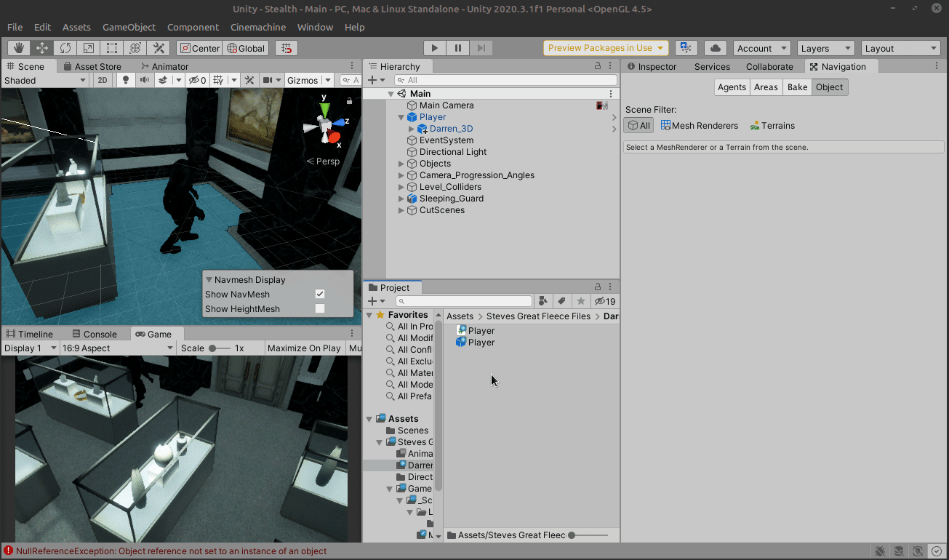Select the Transform tool
Screen dimensions: 949x560
[x=135, y=48]
